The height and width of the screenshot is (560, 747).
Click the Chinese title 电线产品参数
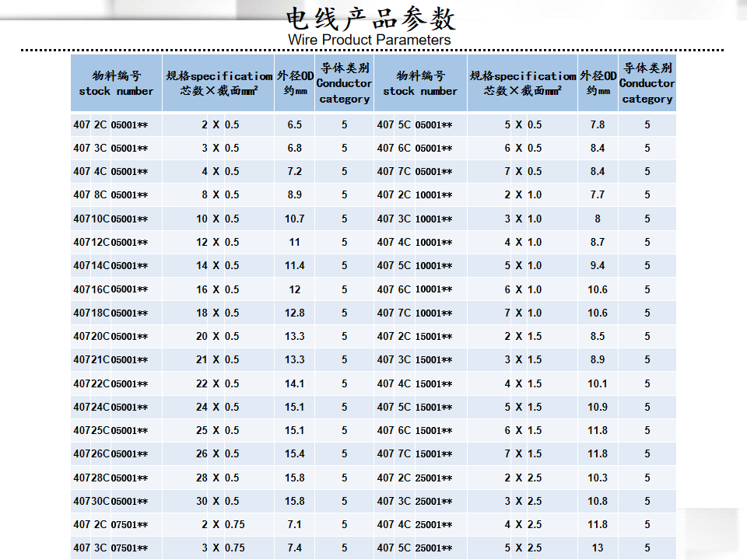[x=370, y=19]
